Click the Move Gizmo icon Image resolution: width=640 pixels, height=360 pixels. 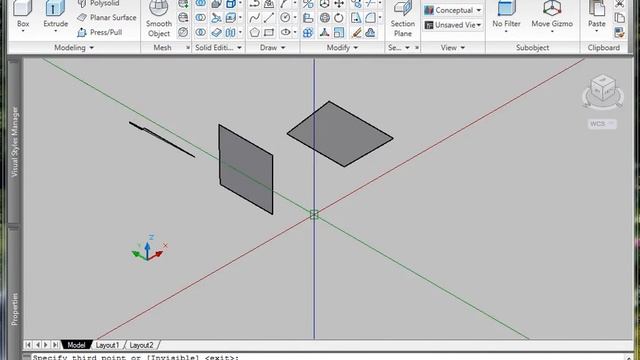pos(552,8)
